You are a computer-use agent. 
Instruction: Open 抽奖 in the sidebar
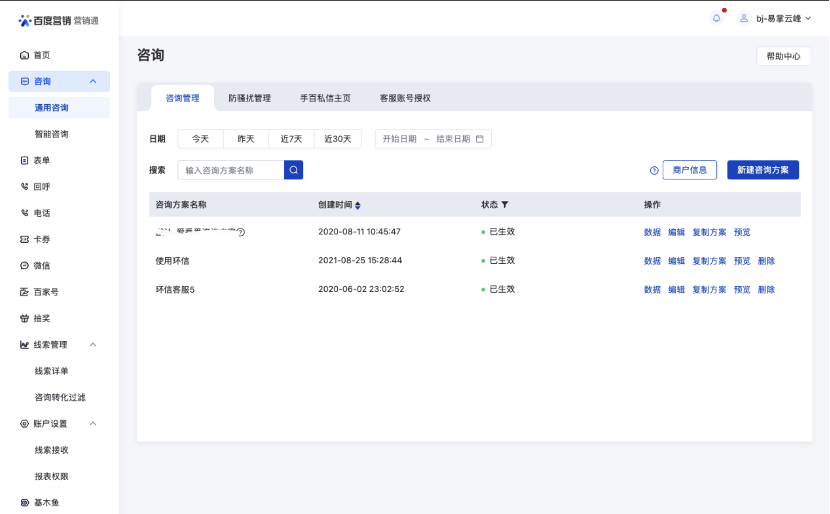click(41, 318)
